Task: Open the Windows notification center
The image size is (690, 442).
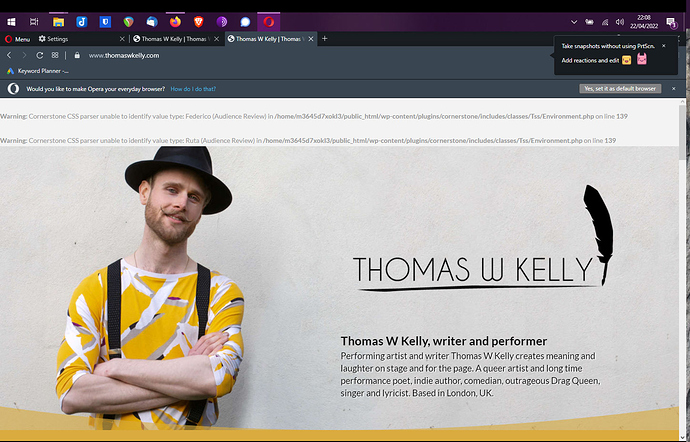Action: click(x=671, y=22)
